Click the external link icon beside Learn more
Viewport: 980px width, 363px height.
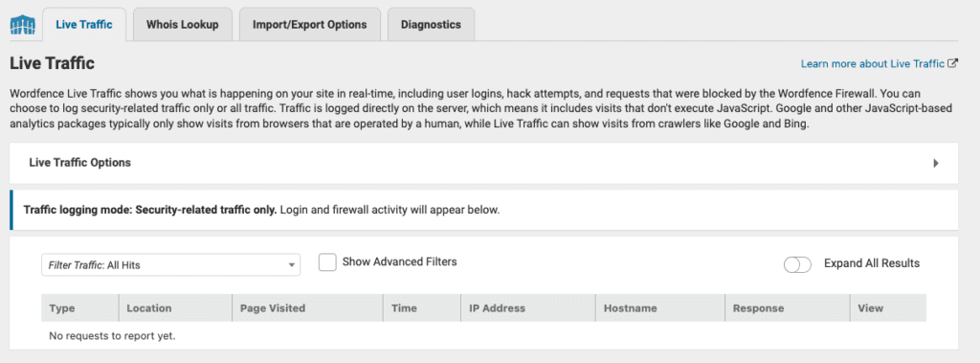[x=953, y=63]
